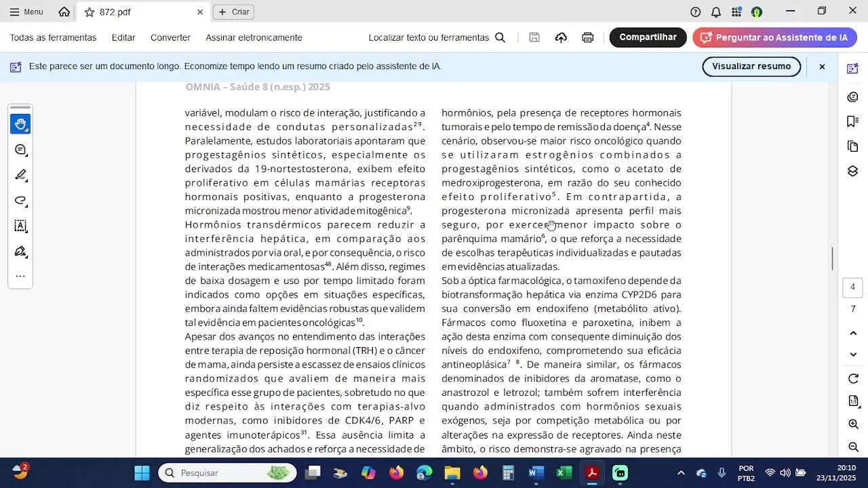Open Windows Start menu
868x488 pixels.
[x=142, y=473]
